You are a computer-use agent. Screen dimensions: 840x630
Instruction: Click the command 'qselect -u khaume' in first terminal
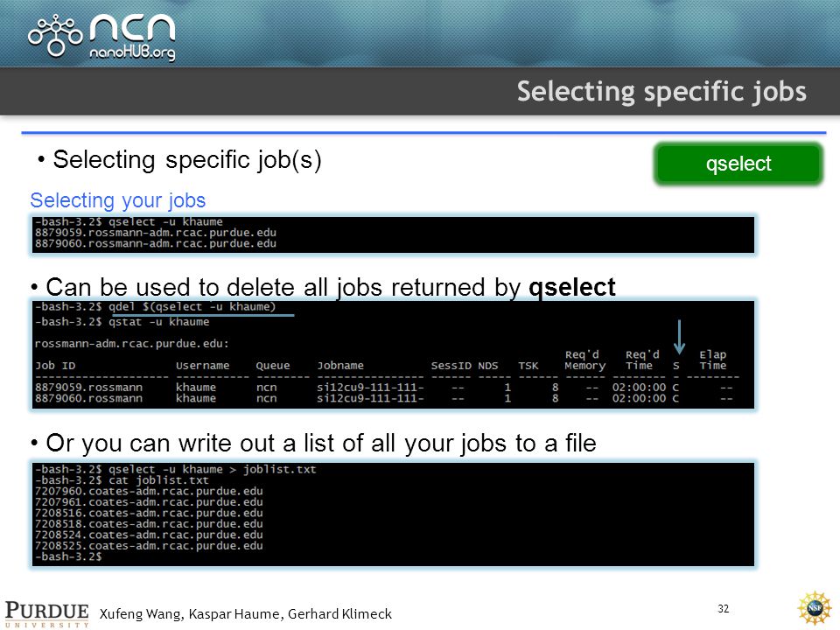click(x=165, y=221)
